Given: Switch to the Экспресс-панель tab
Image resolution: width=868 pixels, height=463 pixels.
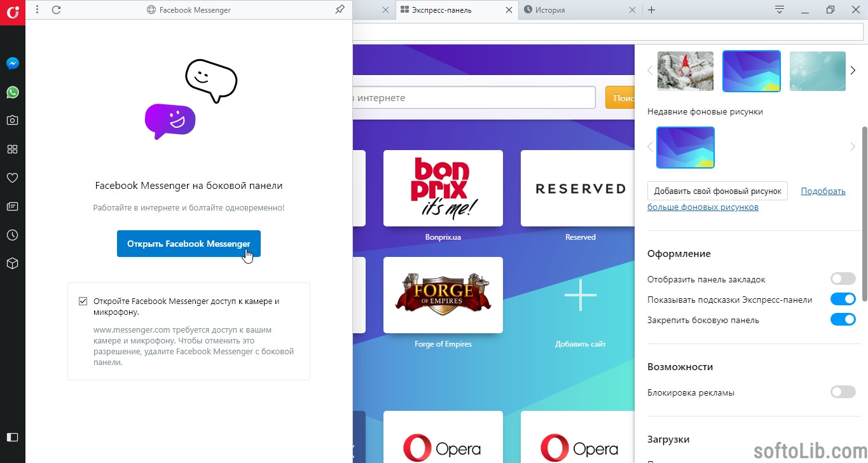Looking at the screenshot, I should click(x=456, y=10).
